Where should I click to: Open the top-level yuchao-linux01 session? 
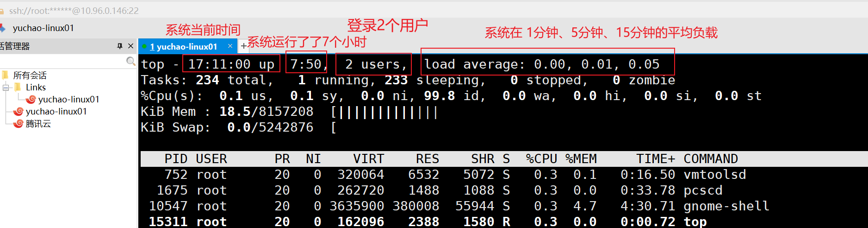56,111
